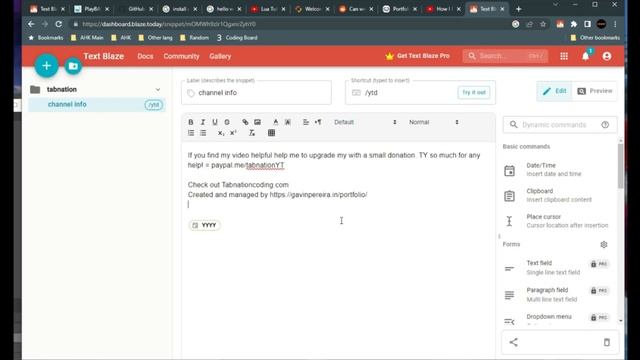
Task: Click the Try it out button
Action: [x=474, y=93]
